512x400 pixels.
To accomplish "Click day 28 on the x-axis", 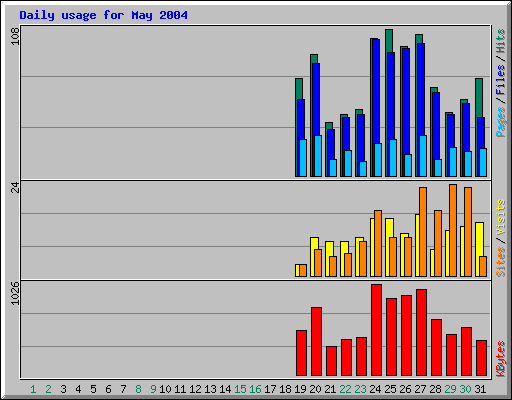I will click(x=435, y=389).
